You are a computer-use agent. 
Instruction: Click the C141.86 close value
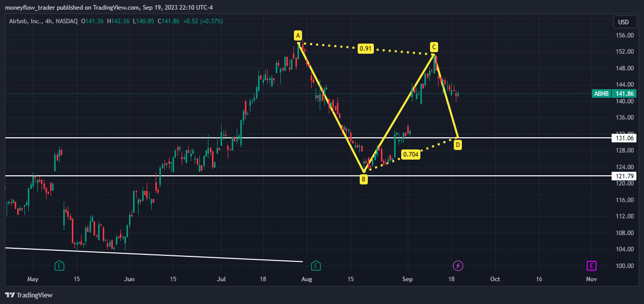click(x=168, y=21)
